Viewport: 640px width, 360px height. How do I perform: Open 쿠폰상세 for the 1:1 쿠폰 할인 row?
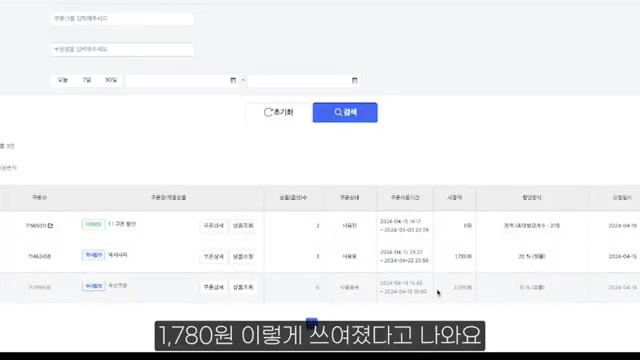[x=213, y=226]
